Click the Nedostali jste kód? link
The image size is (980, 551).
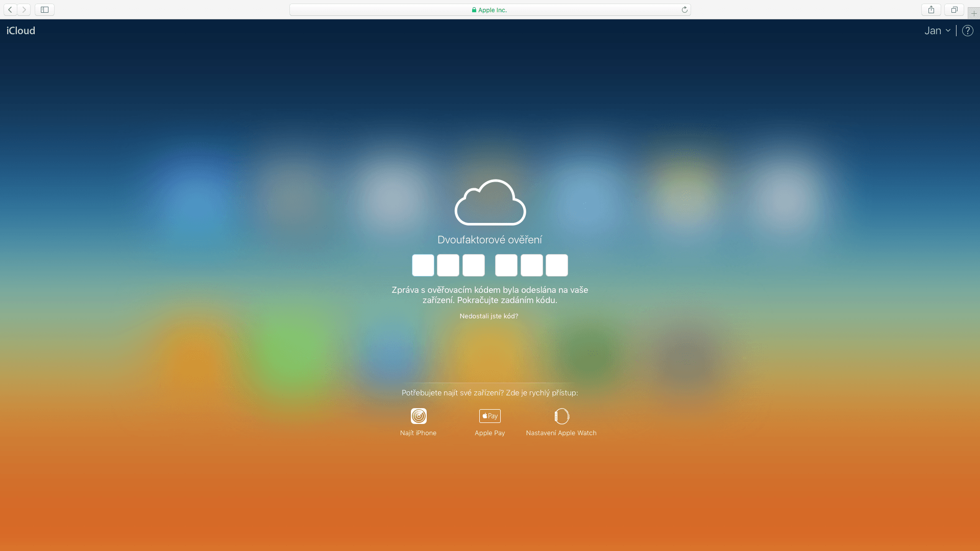[489, 316]
